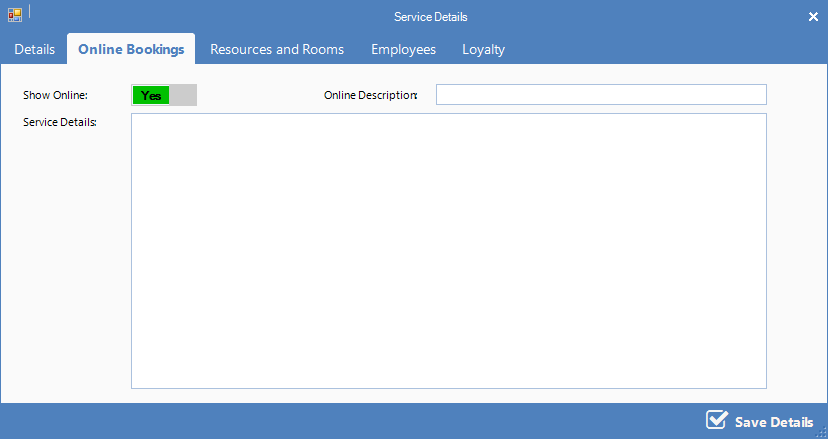
Task: Close the Service Details window
Action: (x=813, y=17)
